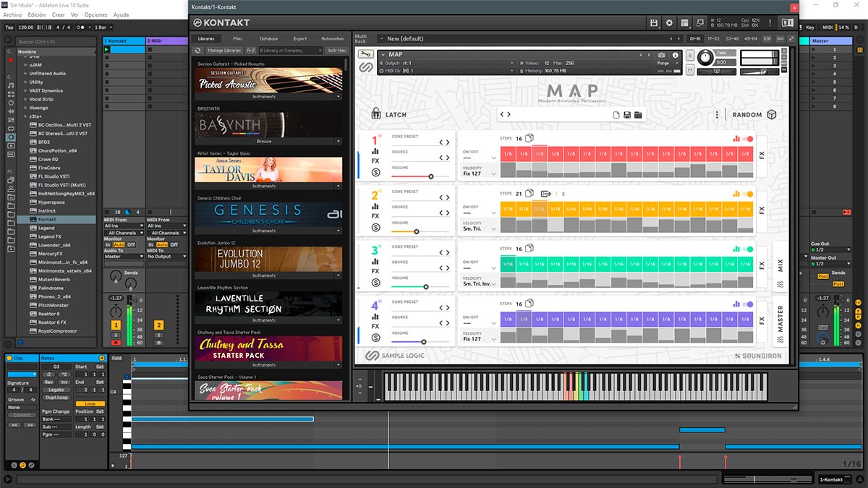Click solo S circle on lane 3

coord(375,282)
